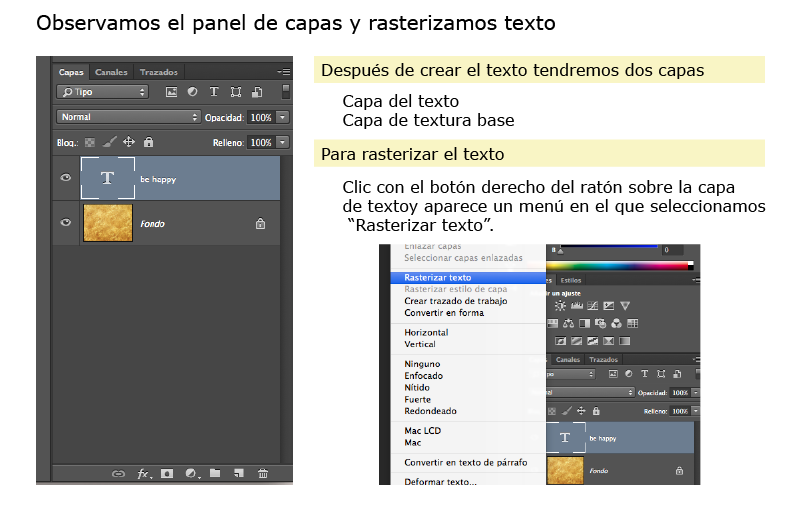This screenshot has height=510, width=800.
Task: Filter pixel layers in large Capas panel
Action: pos(171,92)
